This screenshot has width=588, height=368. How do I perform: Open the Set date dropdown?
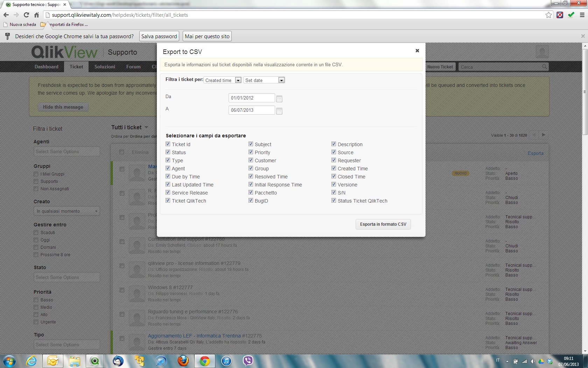pos(281,80)
